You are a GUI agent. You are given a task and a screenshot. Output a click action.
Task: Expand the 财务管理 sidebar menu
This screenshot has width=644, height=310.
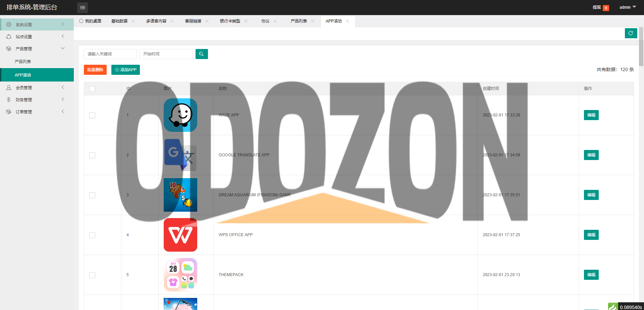pyautogui.click(x=37, y=100)
